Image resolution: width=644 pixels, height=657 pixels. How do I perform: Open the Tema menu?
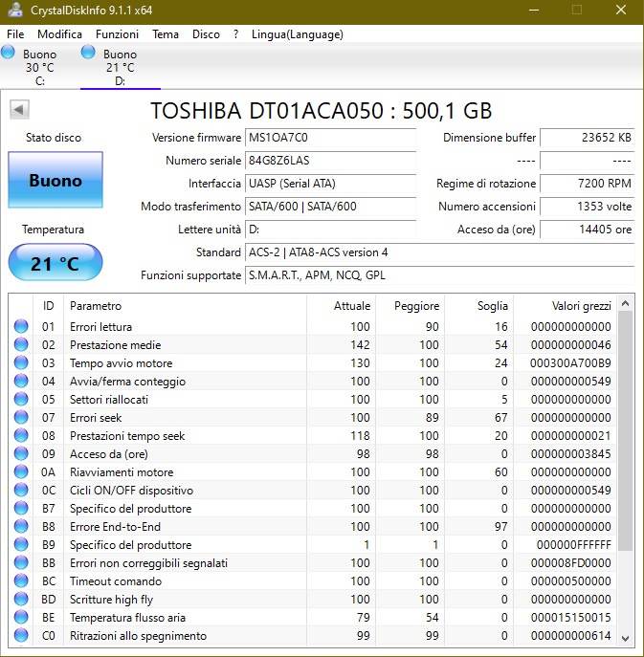(x=166, y=33)
